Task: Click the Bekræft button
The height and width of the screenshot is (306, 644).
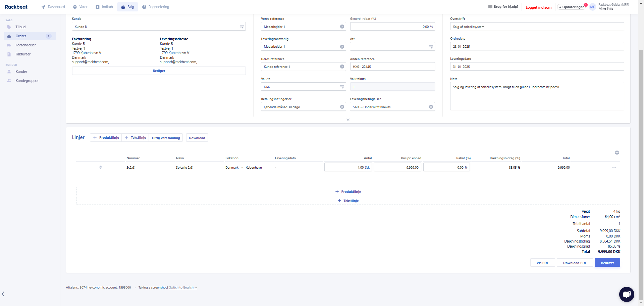Action: click(607, 263)
